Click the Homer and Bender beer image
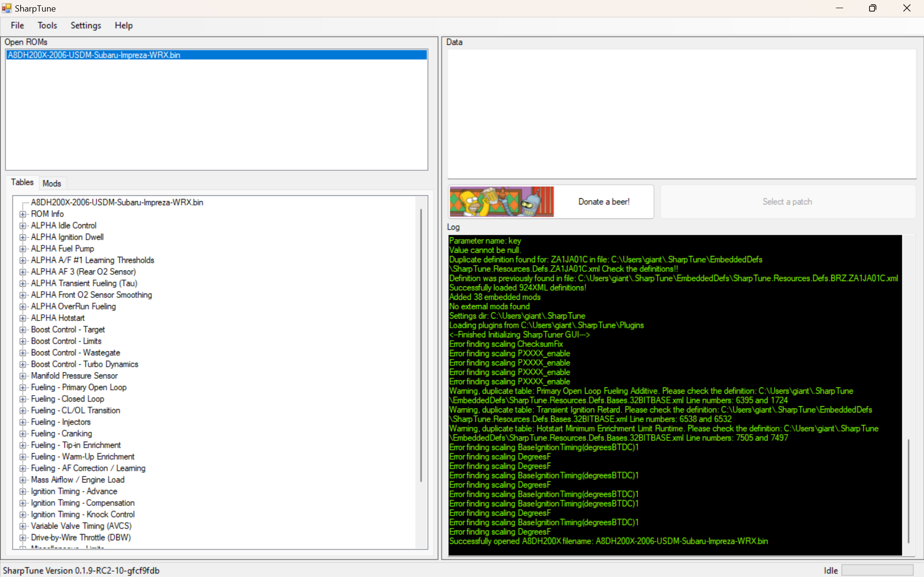924x577 pixels. point(501,202)
